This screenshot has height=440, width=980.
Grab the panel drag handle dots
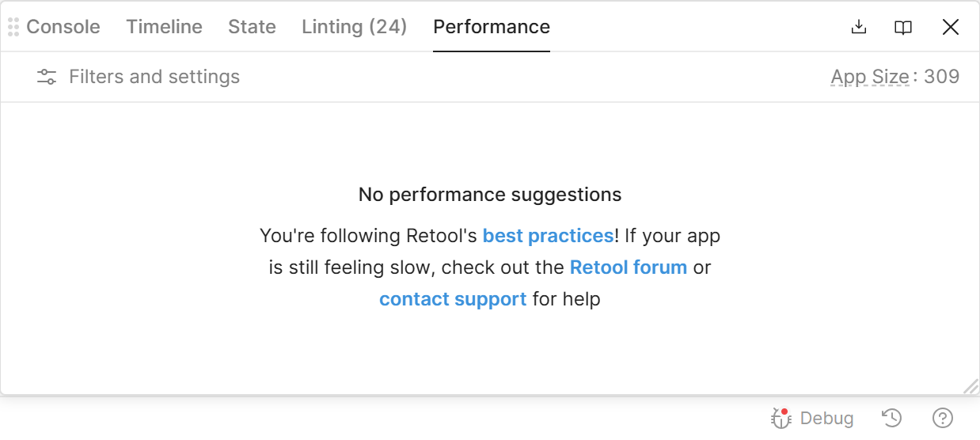(x=13, y=27)
